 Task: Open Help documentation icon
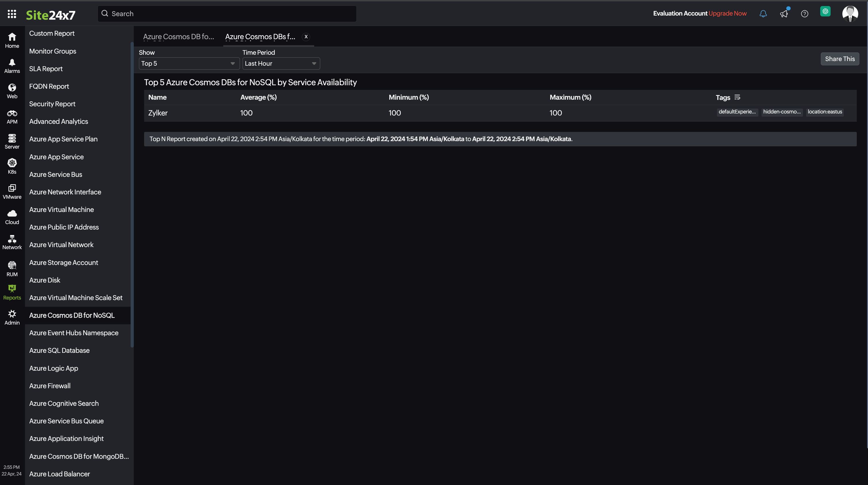pos(804,13)
